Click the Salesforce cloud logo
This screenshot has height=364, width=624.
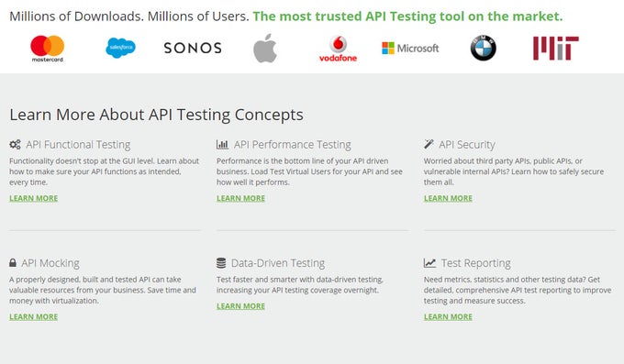[120, 48]
